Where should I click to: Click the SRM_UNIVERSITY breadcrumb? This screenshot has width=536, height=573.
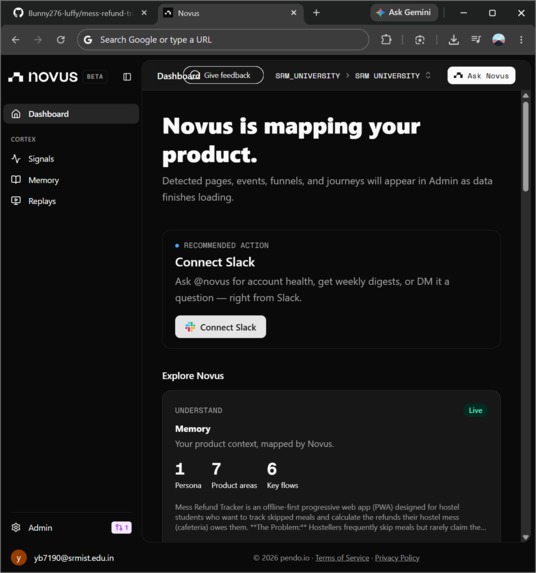point(308,76)
